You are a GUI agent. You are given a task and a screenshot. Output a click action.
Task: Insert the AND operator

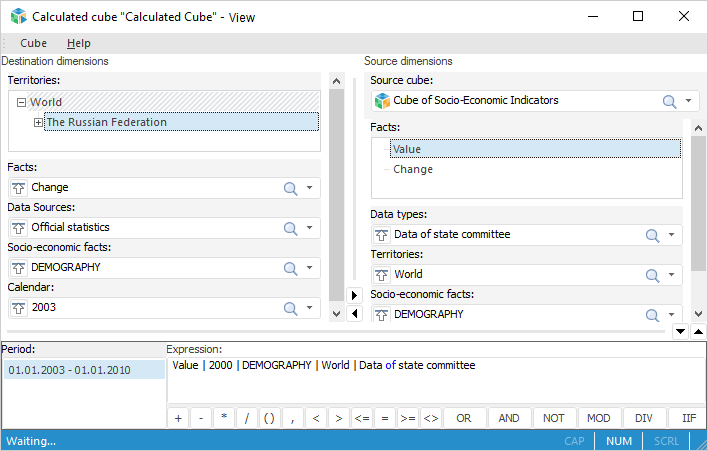(x=509, y=418)
